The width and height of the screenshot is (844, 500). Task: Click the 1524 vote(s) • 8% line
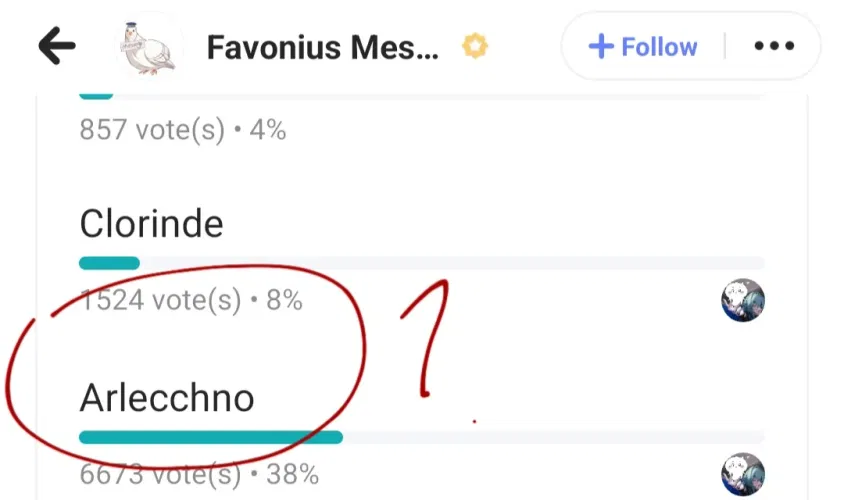tap(190, 300)
